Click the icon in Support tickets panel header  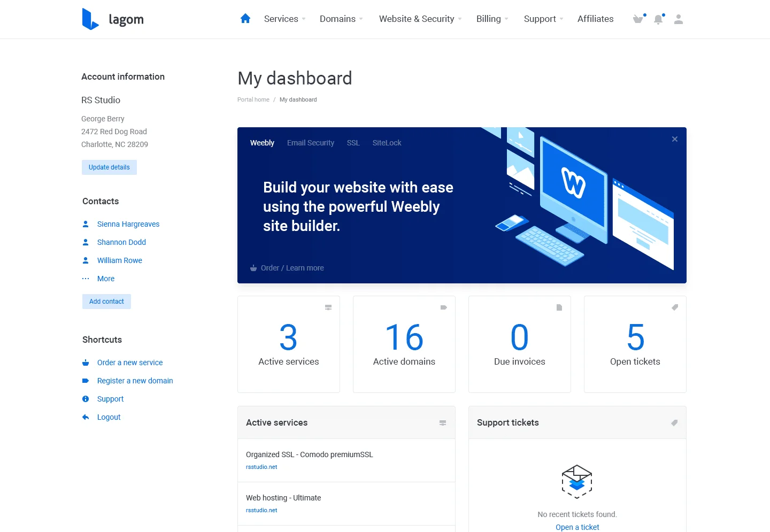[x=674, y=423]
